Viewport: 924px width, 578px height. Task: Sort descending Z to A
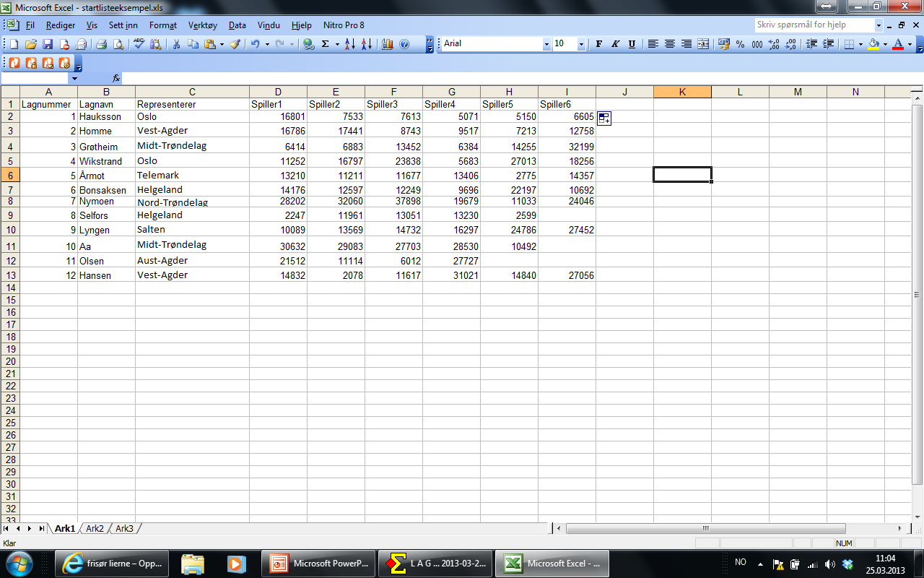tap(367, 44)
